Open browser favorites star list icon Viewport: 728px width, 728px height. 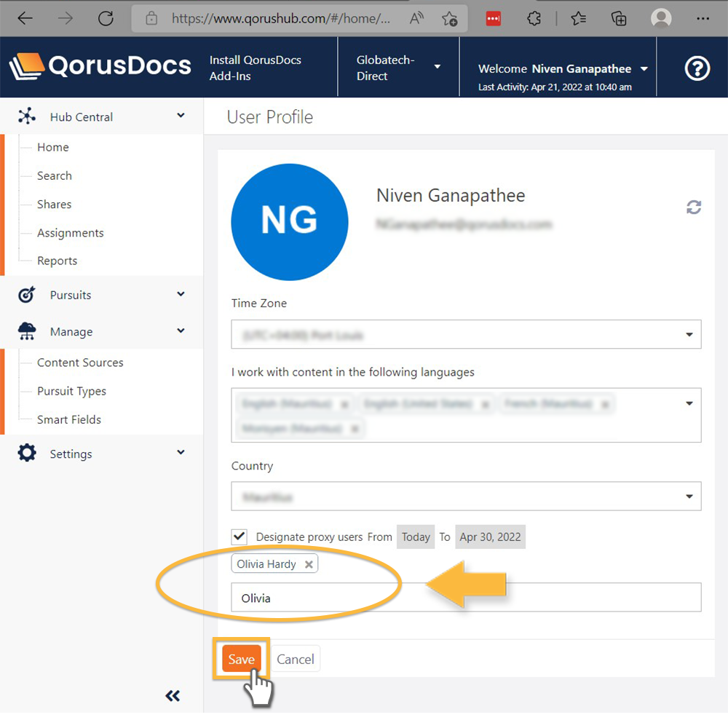point(578,18)
